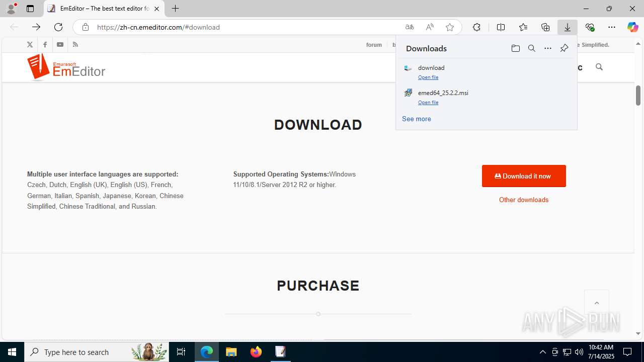This screenshot has width=644, height=362.
Task: Click the page vertical scrollbar thumb
Action: pyautogui.click(x=638, y=95)
